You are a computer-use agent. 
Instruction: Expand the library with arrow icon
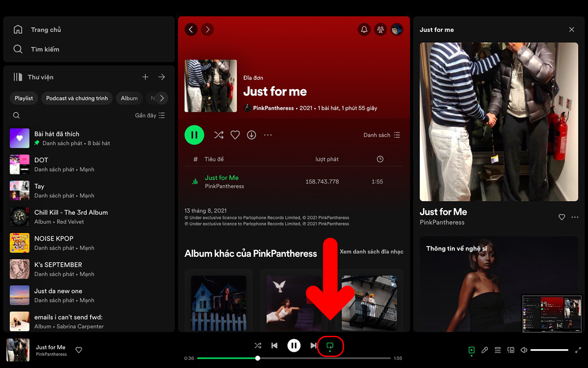click(x=162, y=77)
